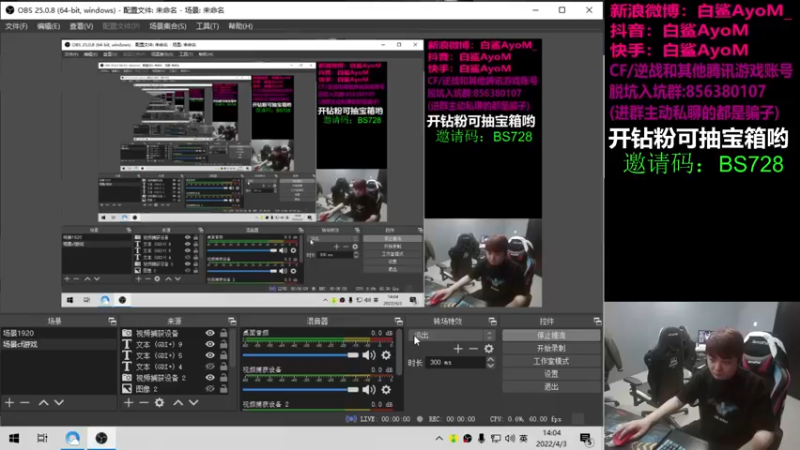Remove the selected scene with the minus icon
The image size is (800, 450).
click(24, 403)
